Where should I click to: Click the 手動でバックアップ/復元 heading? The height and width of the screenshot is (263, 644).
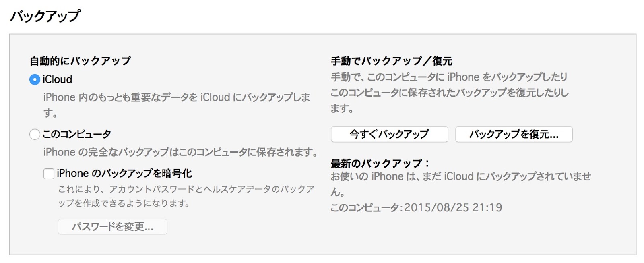pos(392,61)
